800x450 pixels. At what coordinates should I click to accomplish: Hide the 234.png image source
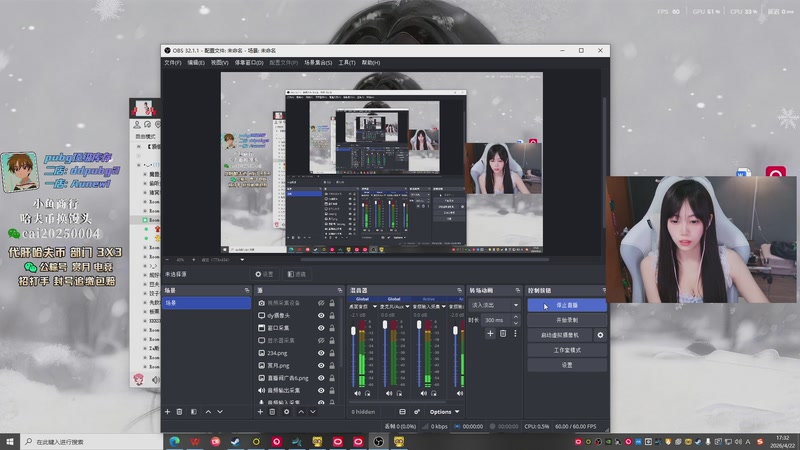[x=321, y=353]
